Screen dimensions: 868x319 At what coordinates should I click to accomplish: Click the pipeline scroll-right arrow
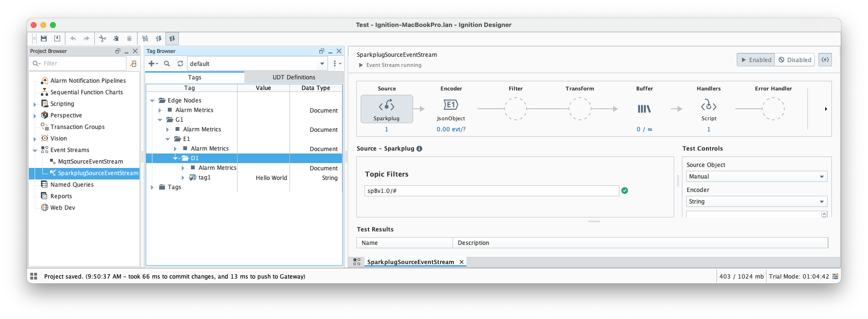(x=826, y=109)
